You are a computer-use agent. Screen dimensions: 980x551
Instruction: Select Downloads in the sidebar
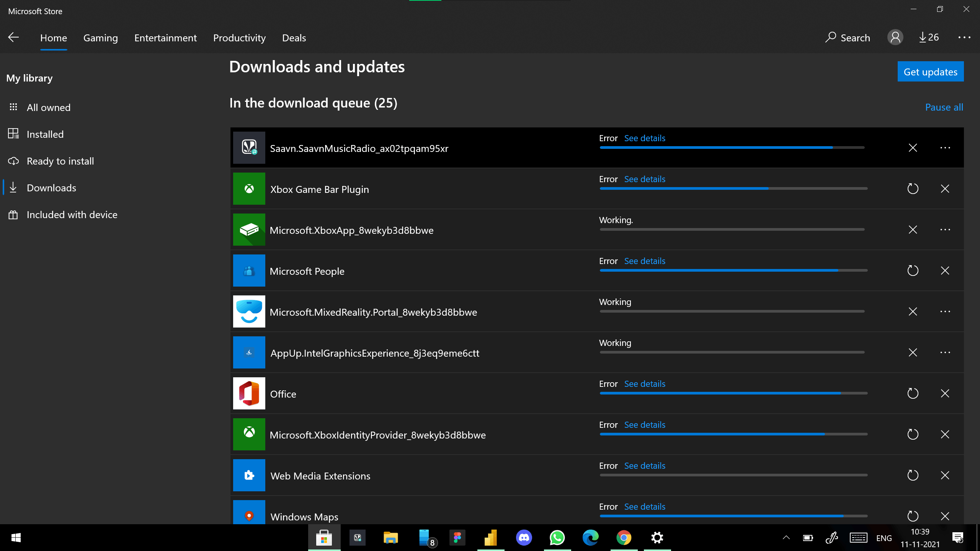coord(51,188)
